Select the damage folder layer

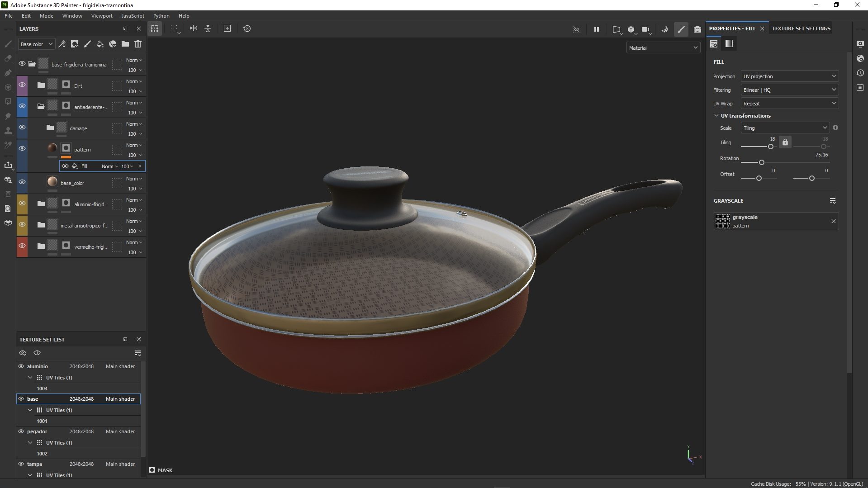[x=78, y=128]
